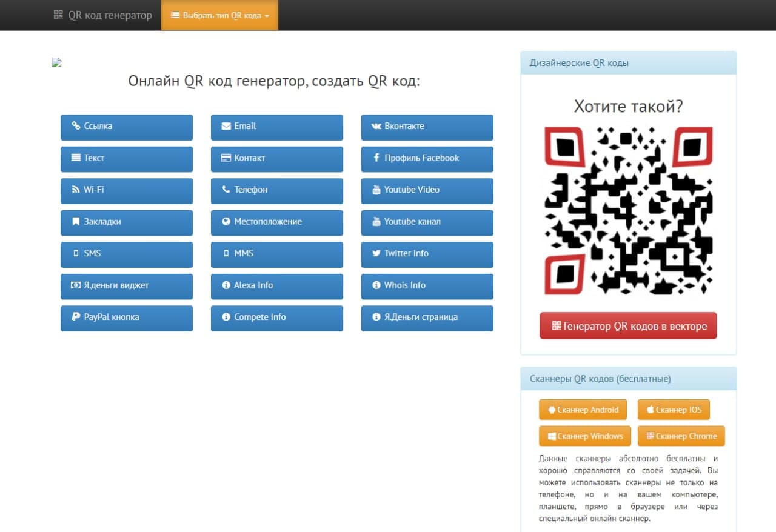Open the Whois Info generator
The image size is (776, 532).
pyautogui.click(x=427, y=285)
